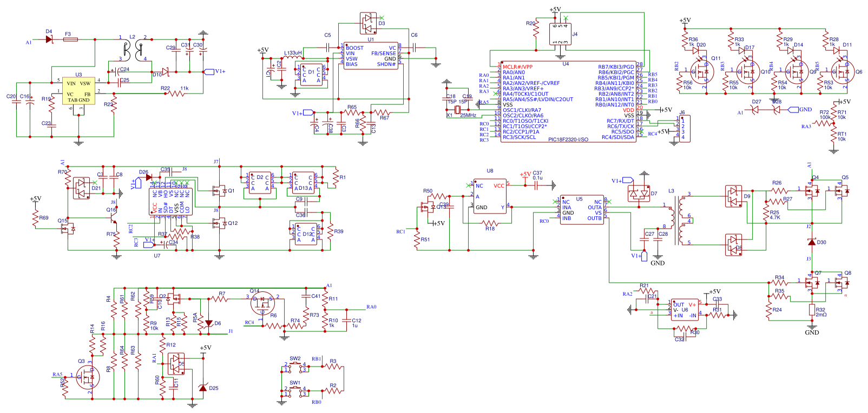Image resolution: width=868 pixels, height=413 pixels.
Task: Select the D4 diode symbol
Action: point(49,39)
